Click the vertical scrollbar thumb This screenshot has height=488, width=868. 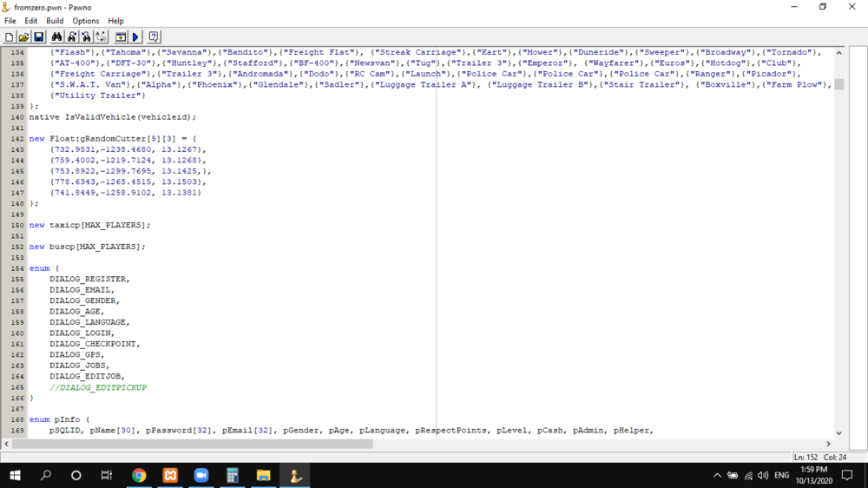tap(839, 84)
